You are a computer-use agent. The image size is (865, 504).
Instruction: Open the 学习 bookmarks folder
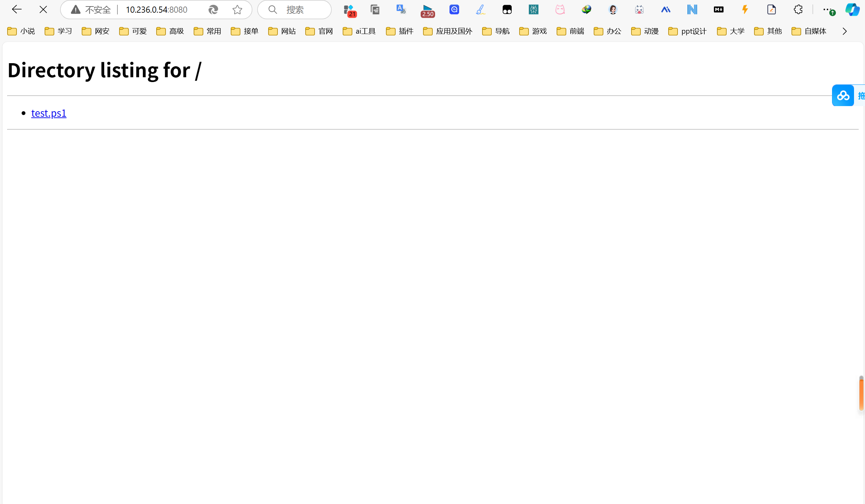pos(58,31)
